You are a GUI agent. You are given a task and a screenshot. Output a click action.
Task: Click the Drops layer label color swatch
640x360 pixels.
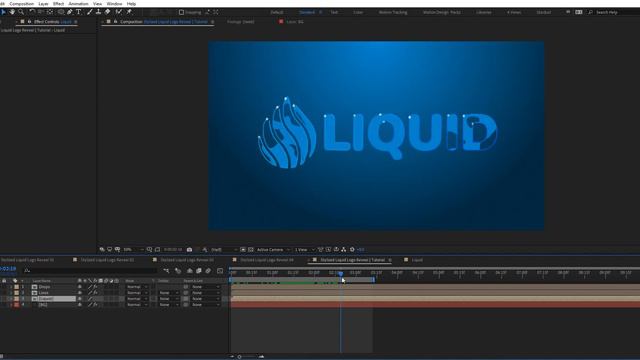(x=17, y=287)
